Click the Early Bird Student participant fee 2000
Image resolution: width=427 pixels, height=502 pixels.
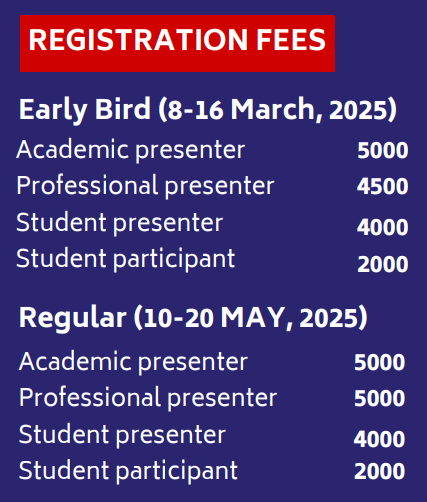tap(383, 265)
